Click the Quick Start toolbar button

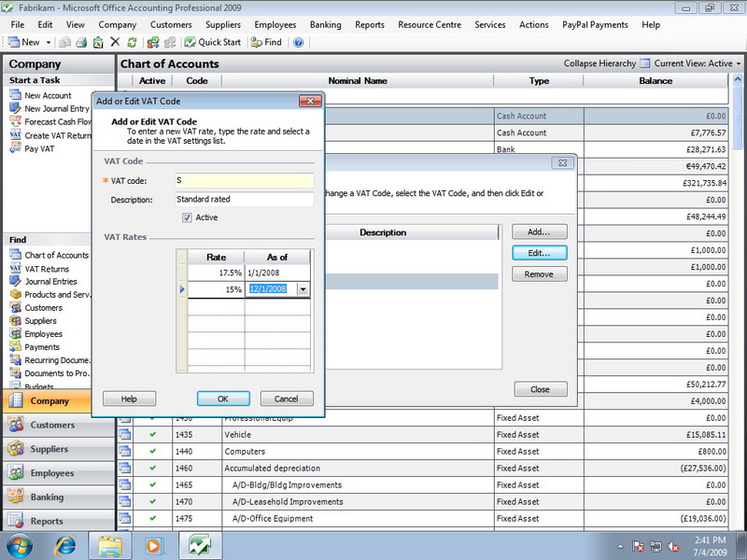(x=213, y=42)
